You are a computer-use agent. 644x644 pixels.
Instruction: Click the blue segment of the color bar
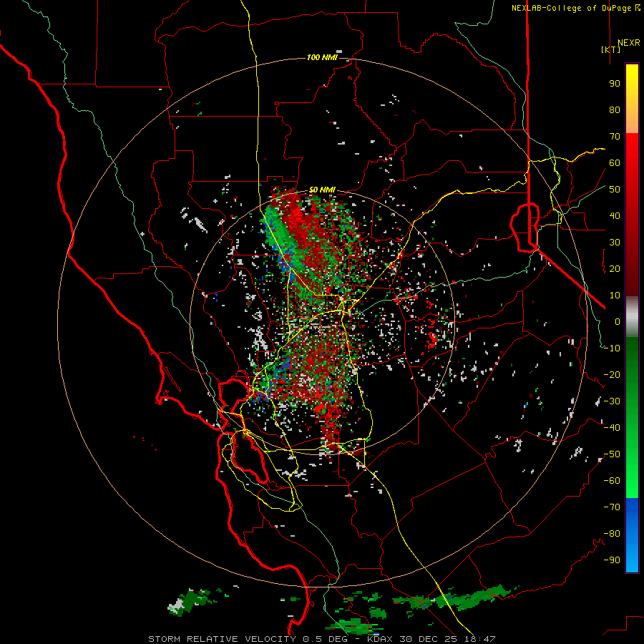pos(632,535)
